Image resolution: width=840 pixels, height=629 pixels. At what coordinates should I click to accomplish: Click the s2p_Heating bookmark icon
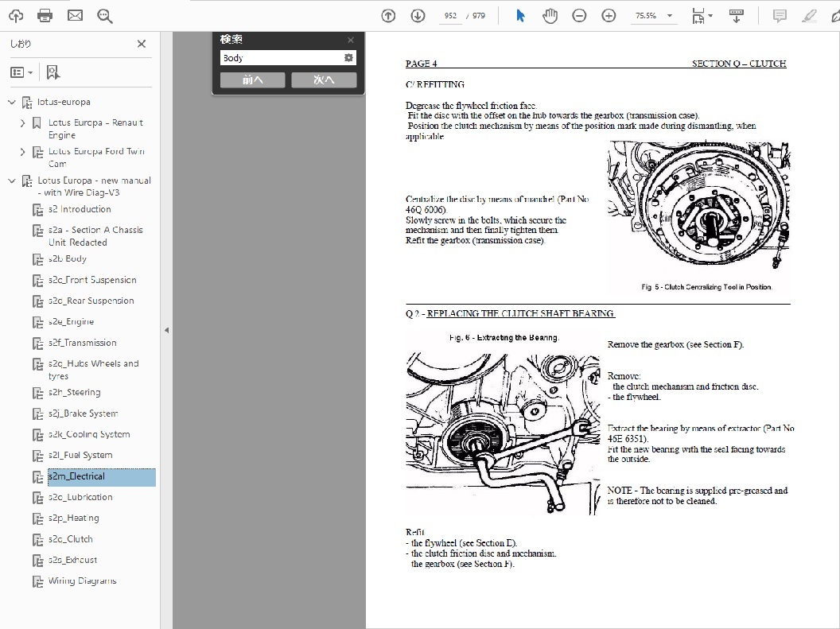click(37, 519)
